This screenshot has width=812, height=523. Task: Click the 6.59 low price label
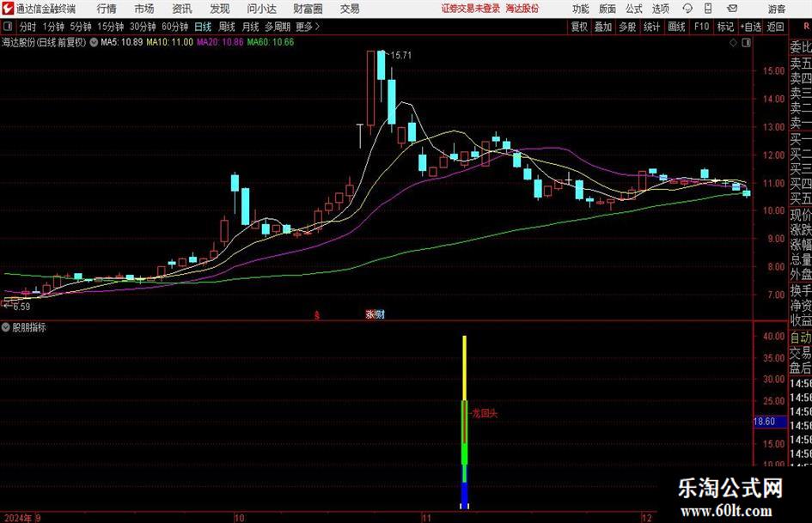click(21, 307)
